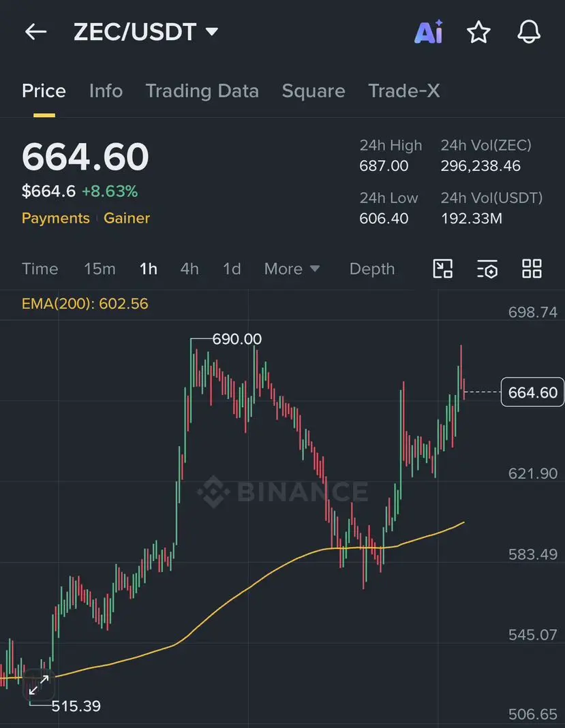The image size is (565, 728).
Task: Tap the 690.00 chart high label
Action: tap(237, 339)
